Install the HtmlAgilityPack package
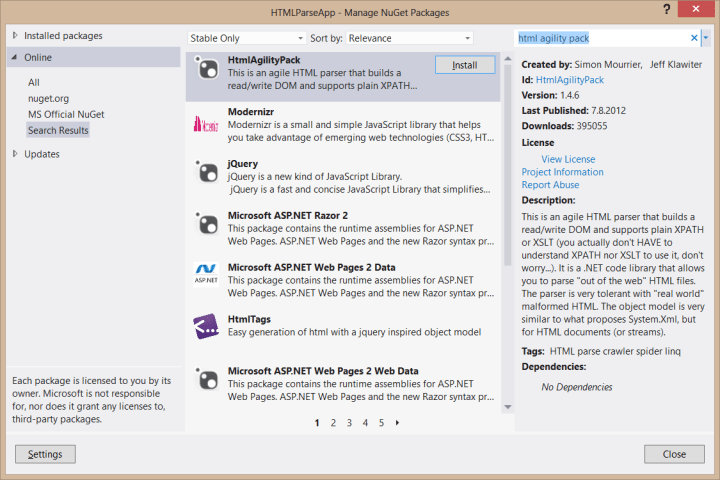This screenshot has width=720, height=480. 465,65
